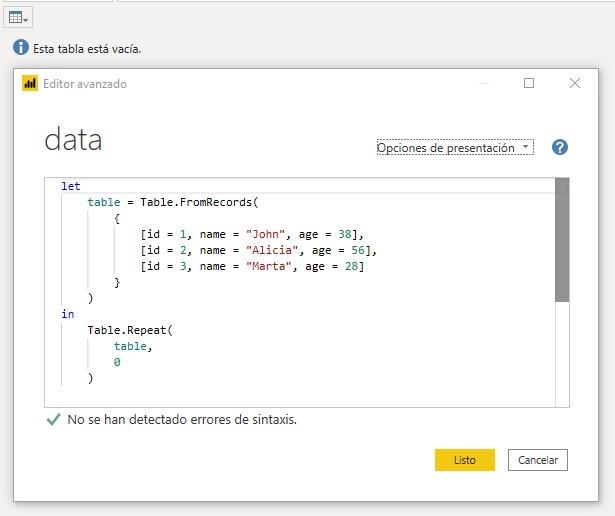Screen dimensions: 615x516
Task: Click the "0" argument in the code
Action: 117,362
